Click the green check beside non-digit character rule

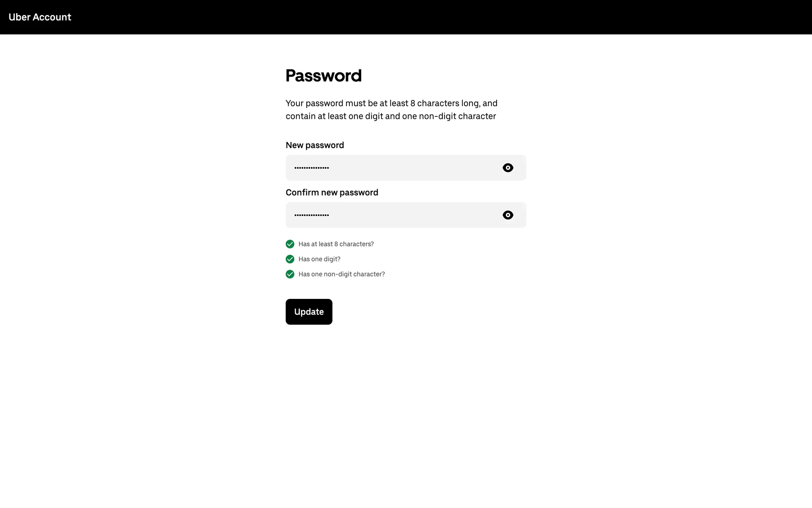tap(290, 274)
